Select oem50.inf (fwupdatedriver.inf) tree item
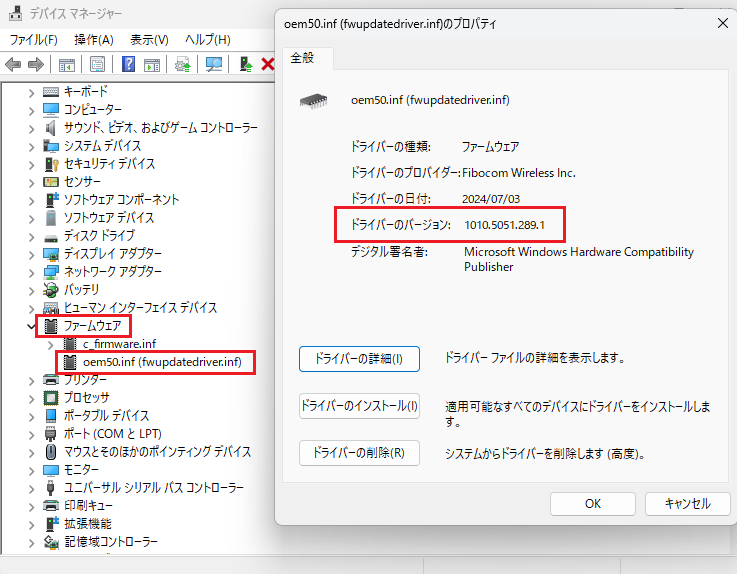737x574 pixels. click(162, 362)
